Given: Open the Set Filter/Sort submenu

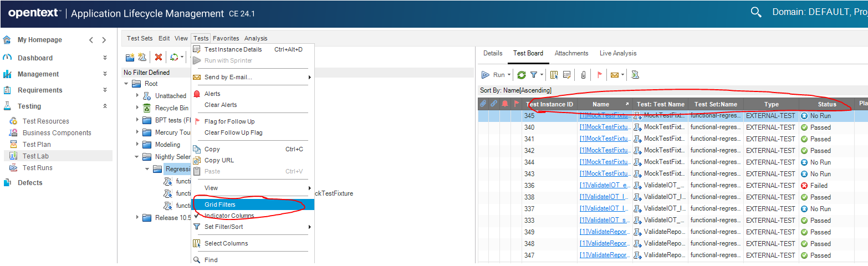Looking at the screenshot, I should (253, 227).
